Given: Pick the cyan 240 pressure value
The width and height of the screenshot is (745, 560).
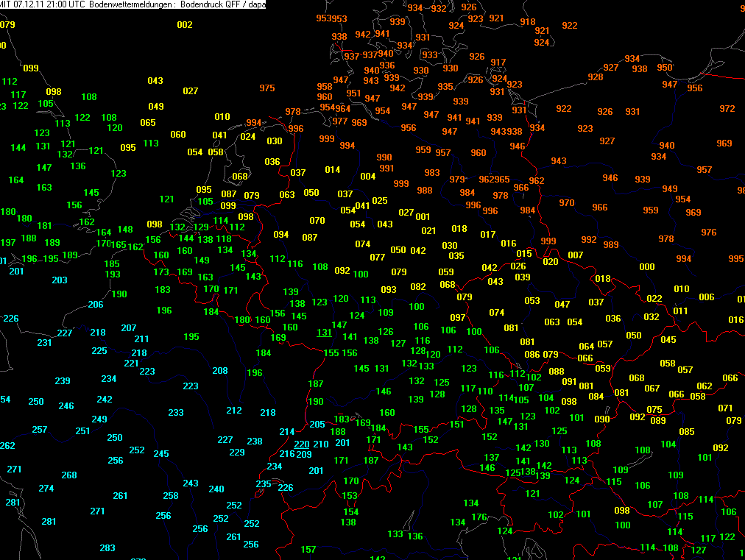Looking at the screenshot, I should point(216,489).
